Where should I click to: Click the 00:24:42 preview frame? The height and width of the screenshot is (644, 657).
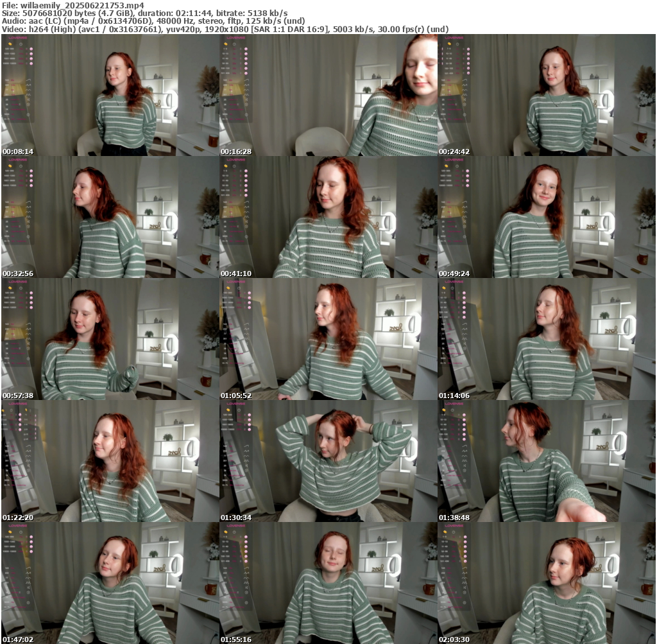tap(547, 95)
